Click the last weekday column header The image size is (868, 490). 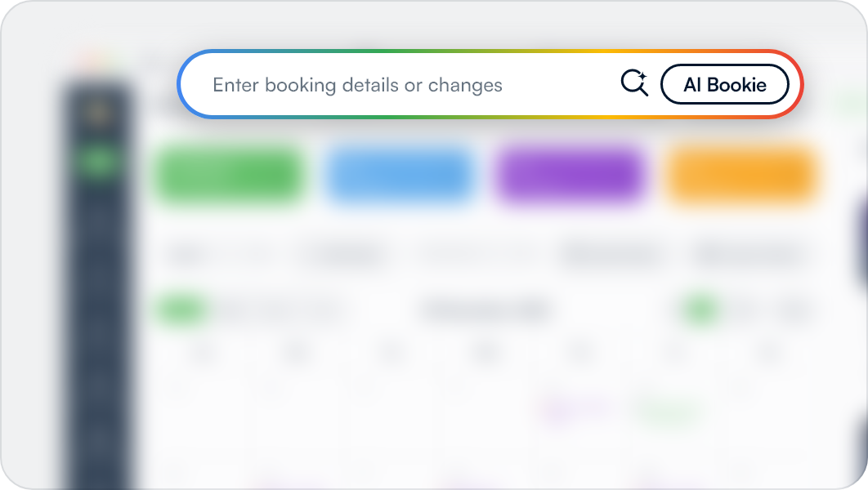[768, 354]
